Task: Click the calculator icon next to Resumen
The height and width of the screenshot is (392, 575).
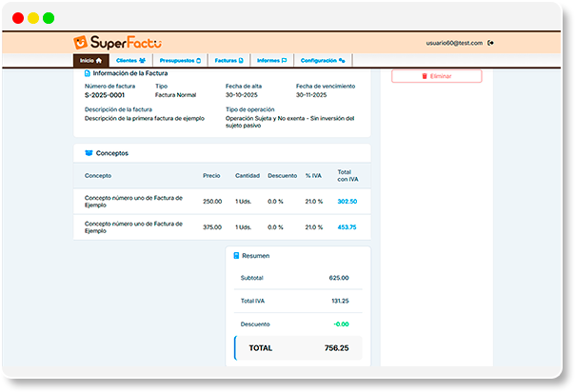Action: [x=236, y=255]
